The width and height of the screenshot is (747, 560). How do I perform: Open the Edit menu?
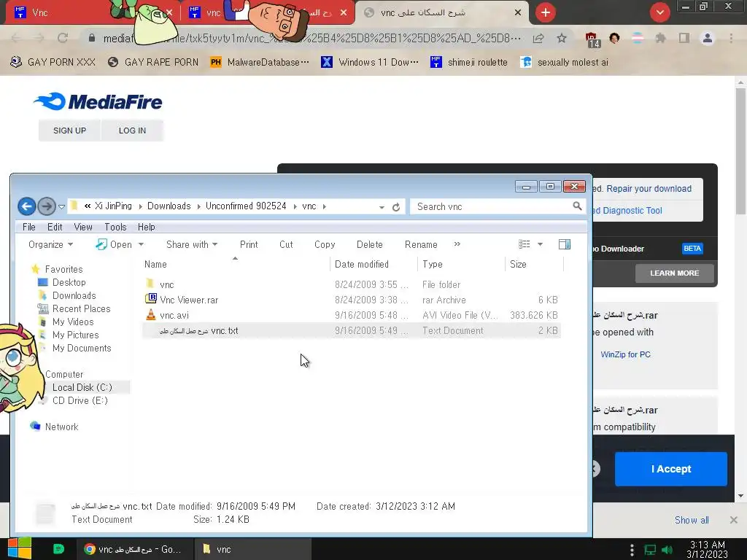[x=55, y=227]
